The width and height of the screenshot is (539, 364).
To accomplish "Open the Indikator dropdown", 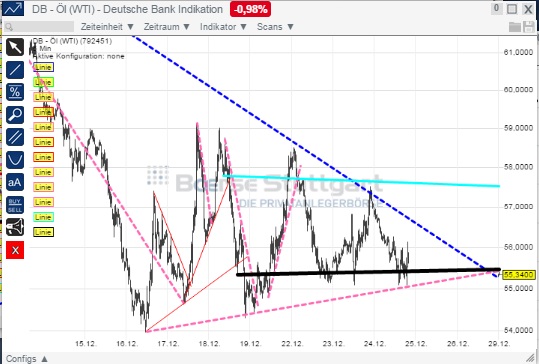I will [x=223, y=27].
